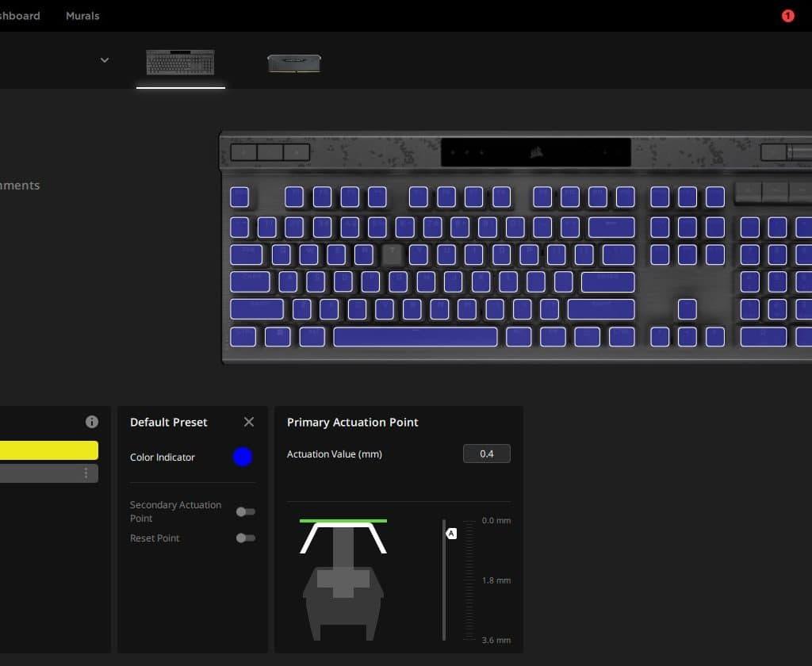This screenshot has height=666, width=812.
Task: Close the Default Preset panel
Action: click(249, 422)
